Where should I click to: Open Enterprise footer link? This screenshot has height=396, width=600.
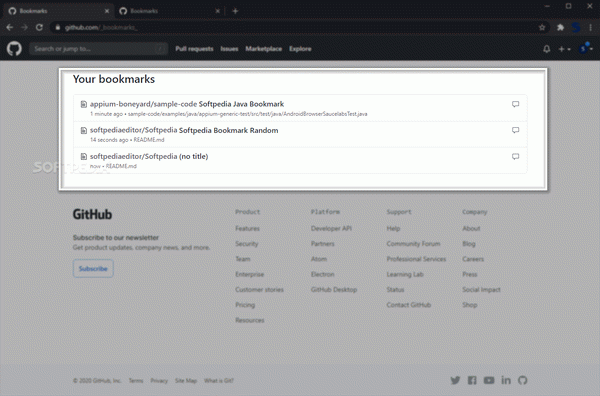click(249, 274)
